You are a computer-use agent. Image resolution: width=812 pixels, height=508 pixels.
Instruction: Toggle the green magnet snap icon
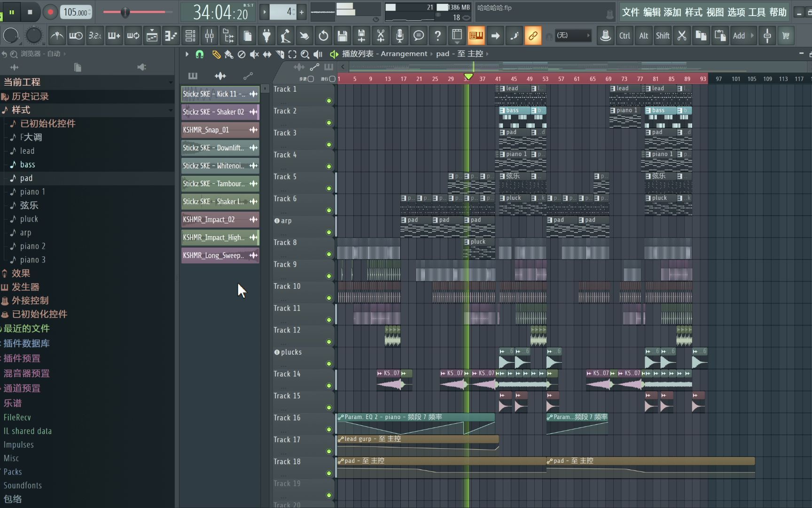pyautogui.click(x=199, y=54)
